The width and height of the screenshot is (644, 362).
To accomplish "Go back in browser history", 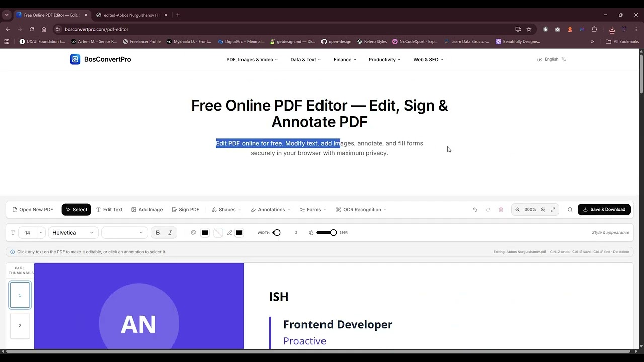I will [x=8, y=29].
